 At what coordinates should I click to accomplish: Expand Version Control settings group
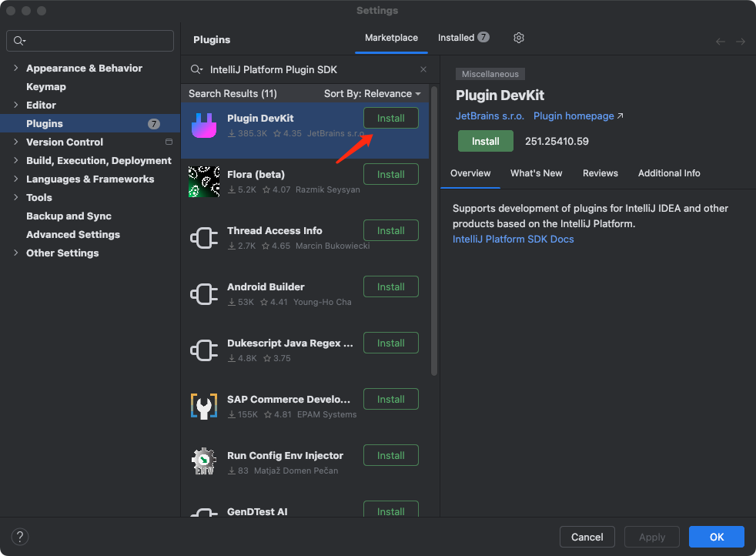[16, 142]
